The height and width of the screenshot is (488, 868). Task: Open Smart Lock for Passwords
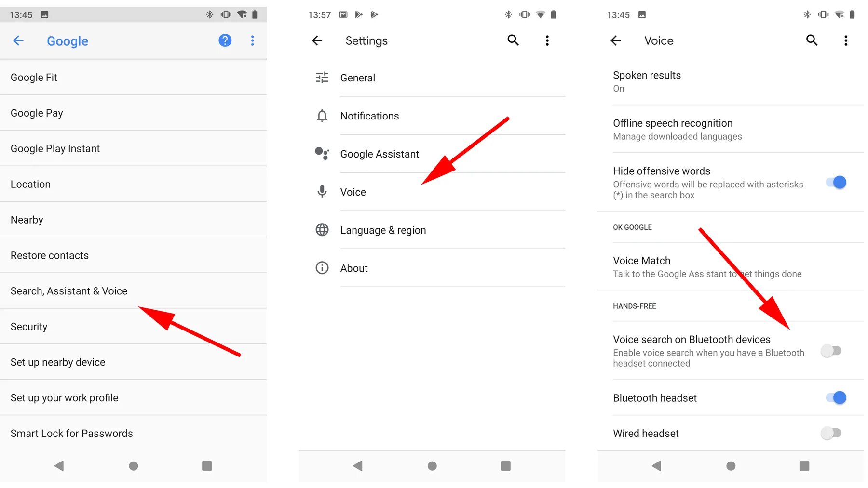[133, 434]
